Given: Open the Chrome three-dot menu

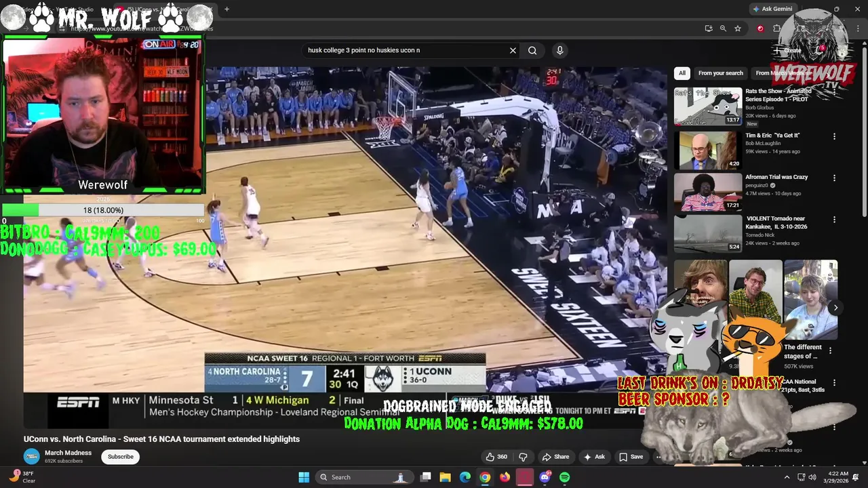Looking at the screenshot, I should [x=856, y=28].
